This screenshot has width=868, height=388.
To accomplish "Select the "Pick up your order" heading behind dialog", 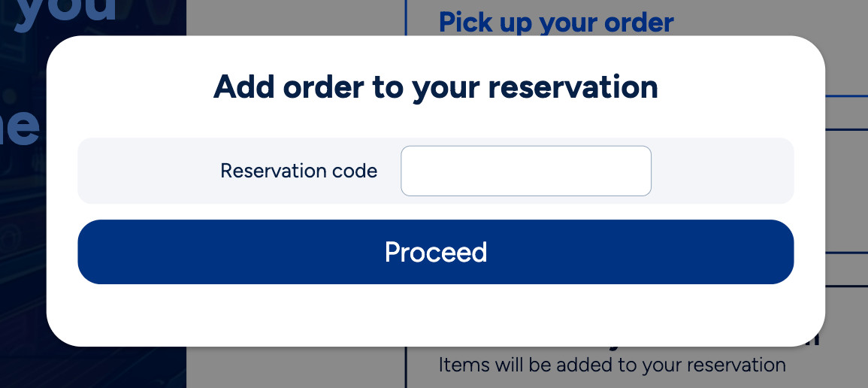I will [555, 22].
